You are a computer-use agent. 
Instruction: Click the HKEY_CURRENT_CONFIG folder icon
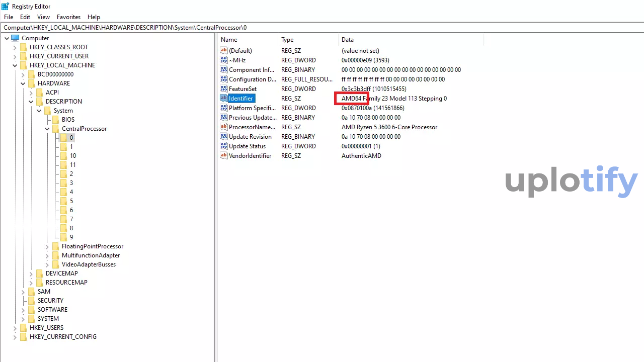[23, 337]
